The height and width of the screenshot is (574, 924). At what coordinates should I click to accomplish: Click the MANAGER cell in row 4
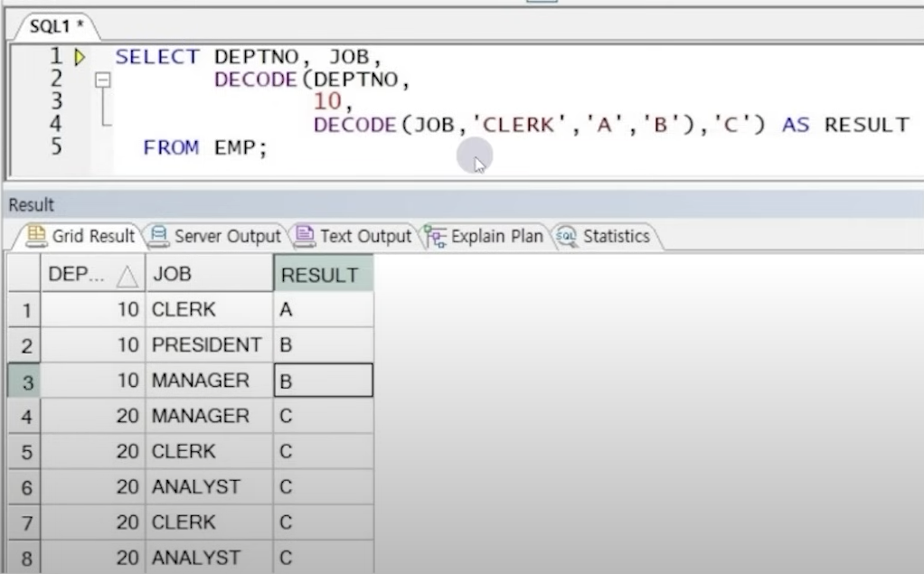tap(209, 416)
